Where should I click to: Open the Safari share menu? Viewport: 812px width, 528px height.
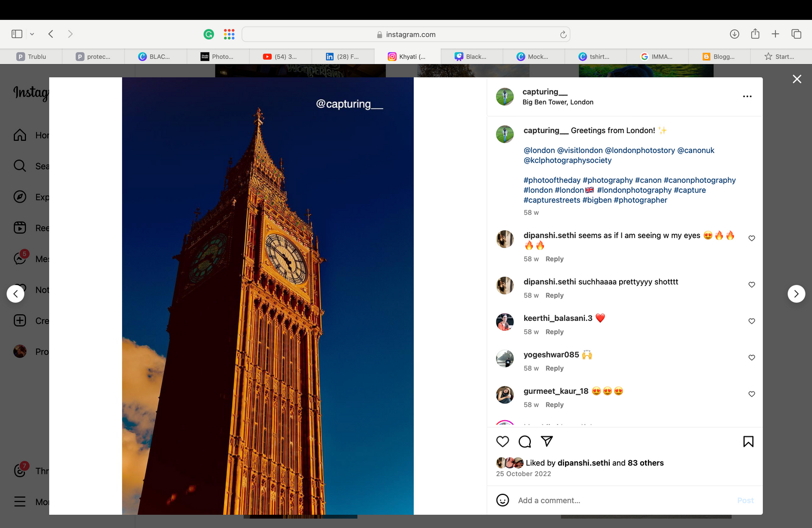click(x=755, y=34)
